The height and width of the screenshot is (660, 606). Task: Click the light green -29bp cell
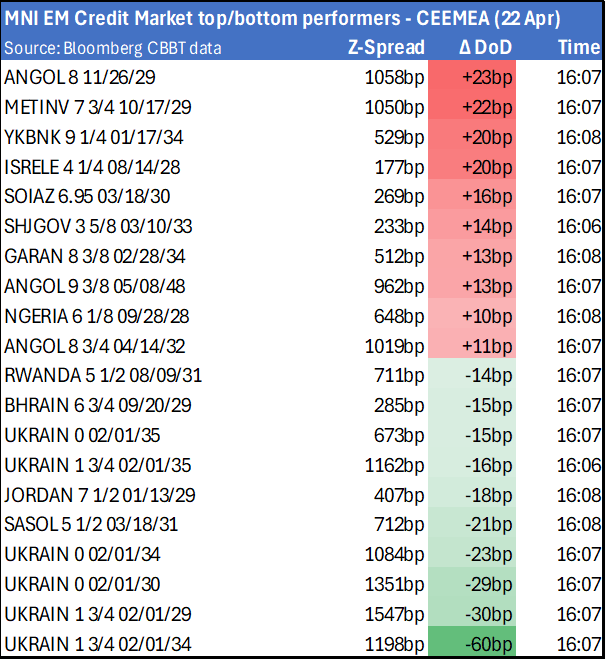(487, 583)
